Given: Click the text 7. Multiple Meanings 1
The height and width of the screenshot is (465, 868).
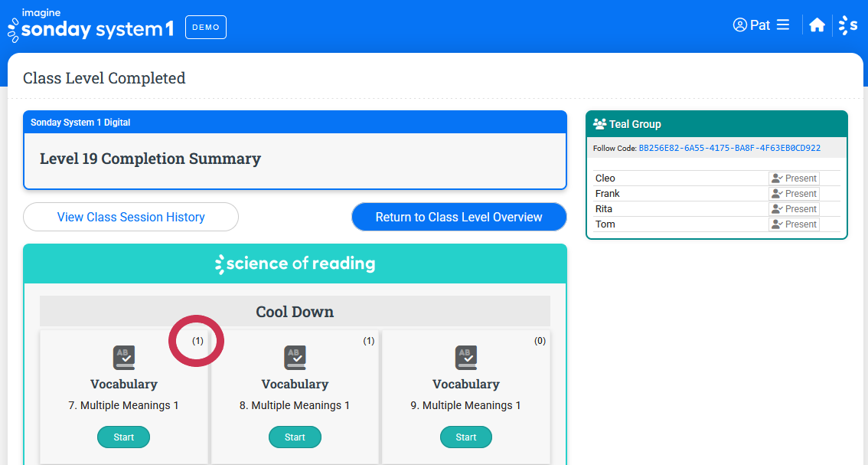Looking at the screenshot, I should (123, 405).
